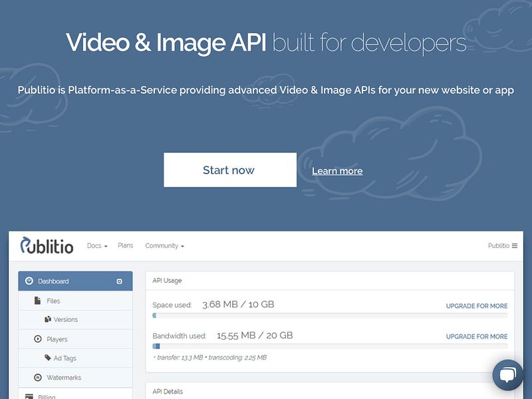Screen dimensions: 532x399
Task: Click the '3.68 MB / 10 GB' value
Action: [x=238, y=305]
